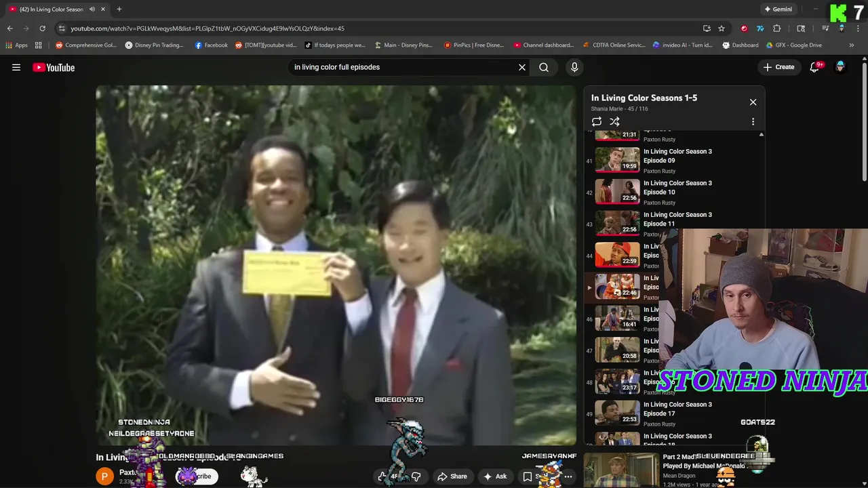Click the playlist scrollbar up arrow
This screenshot has height=488, width=868.
pyautogui.click(x=761, y=135)
